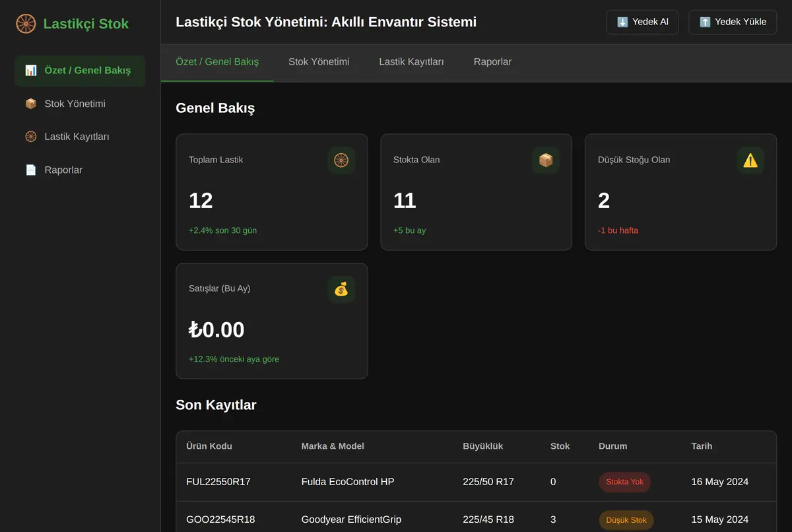Click the '-1 bu hafta' text
This screenshot has height=532, width=792.
618,230
